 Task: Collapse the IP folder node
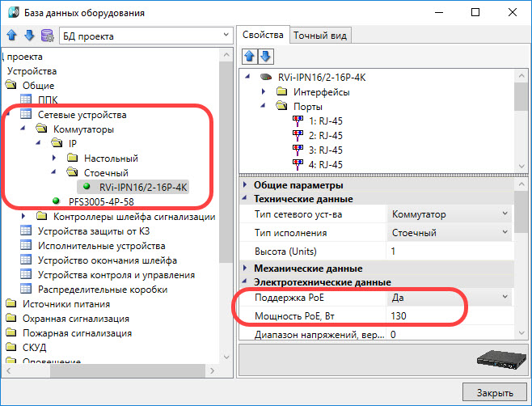pos(38,143)
